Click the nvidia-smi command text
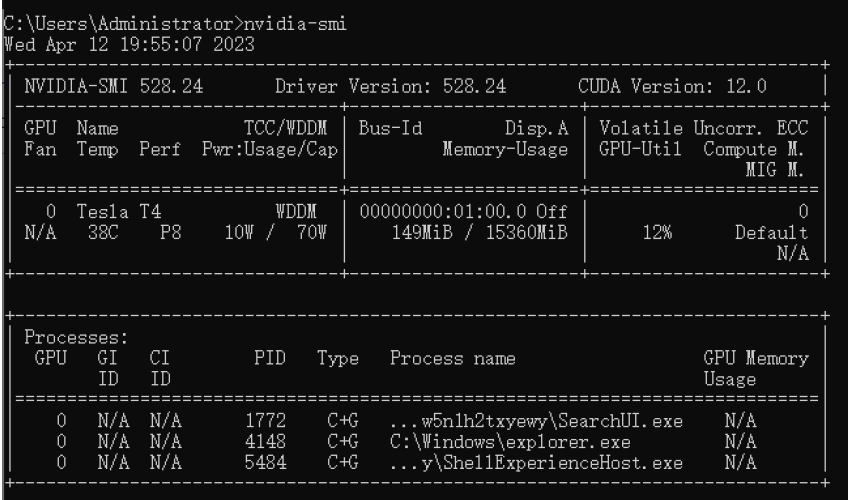Viewport: 848px width, 500px height. pyautogui.click(x=295, y=24)
